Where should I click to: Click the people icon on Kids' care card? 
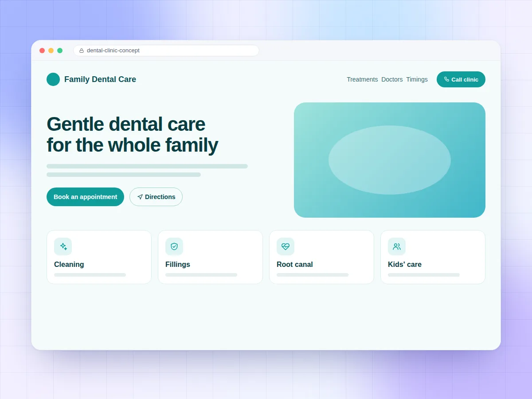(x=397, y=246)
